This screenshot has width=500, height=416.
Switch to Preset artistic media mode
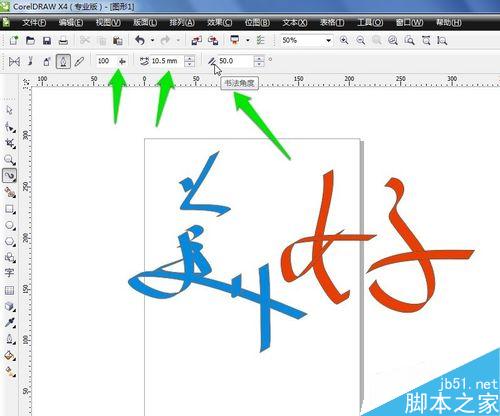click(14, 61)
